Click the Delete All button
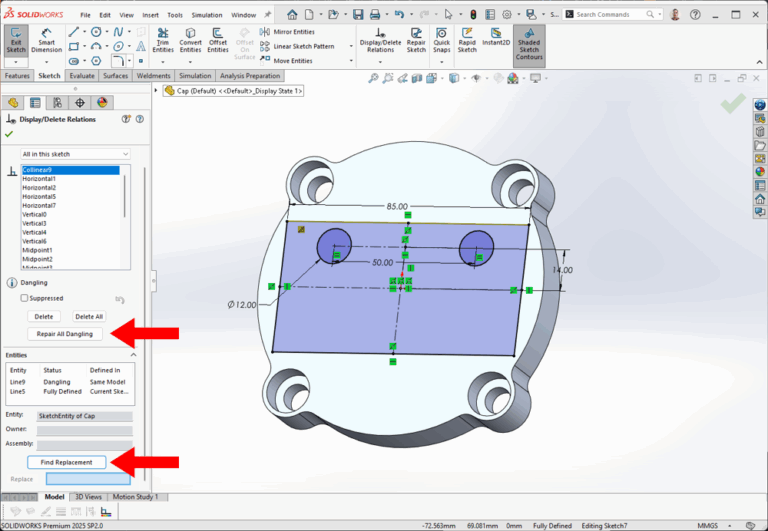The image size is (768, 531). pyautogui.click(x=89, y=316)
